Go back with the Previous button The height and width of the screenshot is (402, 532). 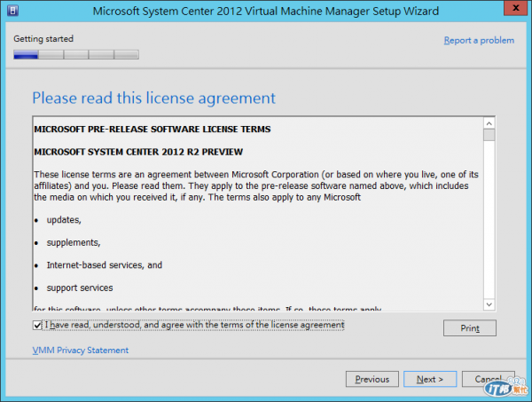pos(372,379)
